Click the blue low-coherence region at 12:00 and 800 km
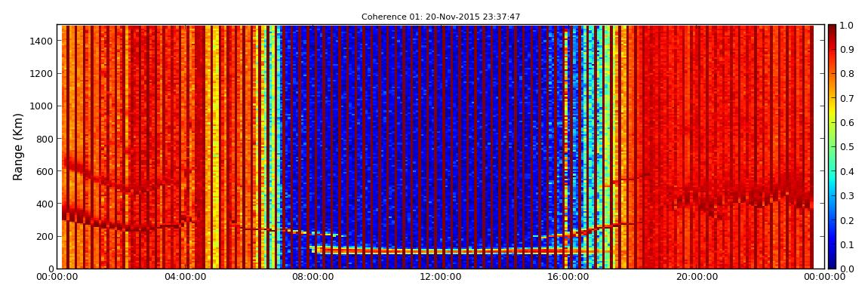Image resolution: width=868 pixels, height=307 pixels. pyautogui.click(x=441, y=139)
